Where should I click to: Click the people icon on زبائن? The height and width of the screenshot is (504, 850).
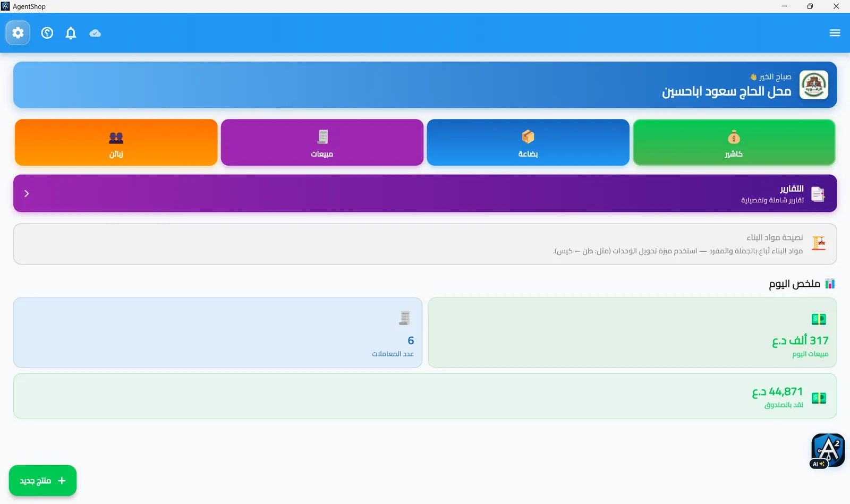(x=116, y=138)
